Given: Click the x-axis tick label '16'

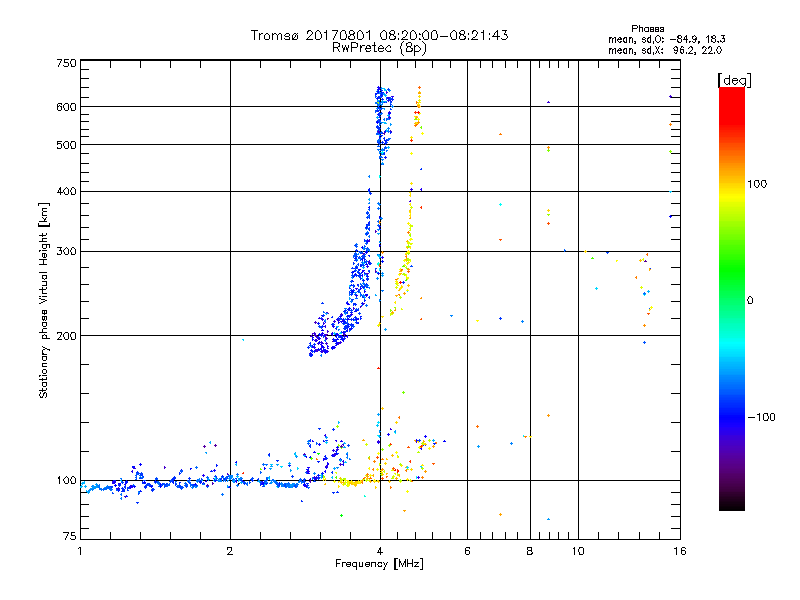Looking at the screenshot, I should [680, 551].
